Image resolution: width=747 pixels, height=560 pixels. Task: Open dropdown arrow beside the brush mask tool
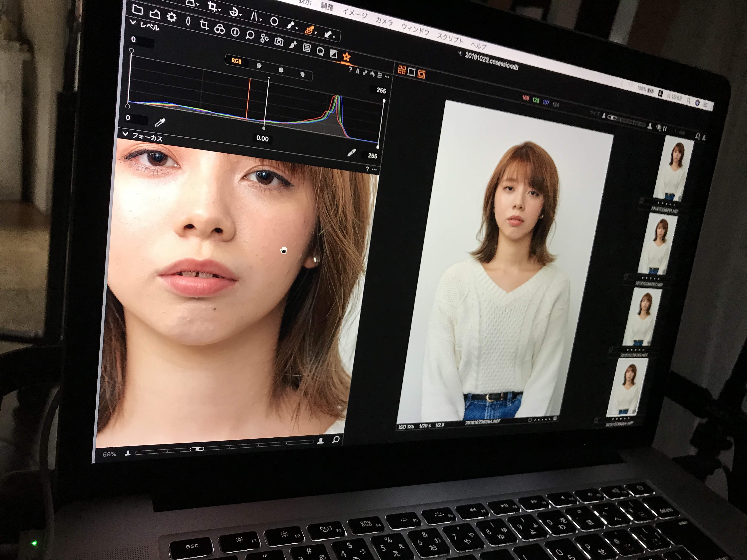pos(297,28)
